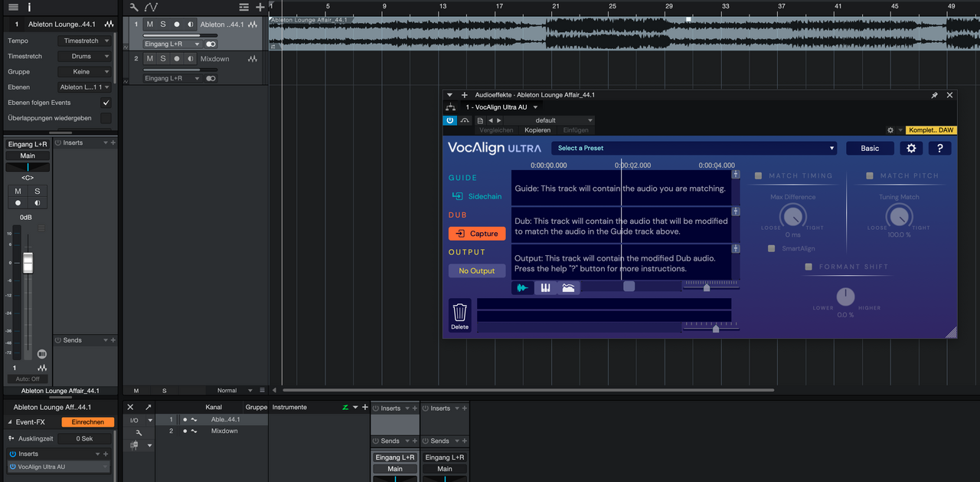
Task: Go to the previous preset arrow
Action: (491, 120)
